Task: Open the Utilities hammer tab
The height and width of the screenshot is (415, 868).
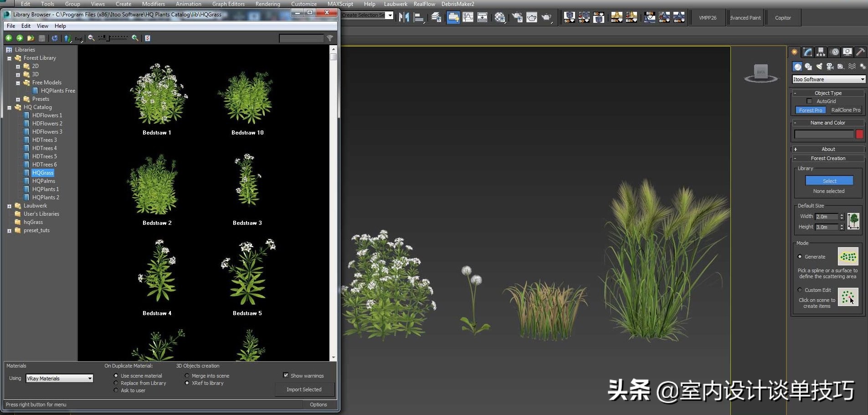Action: click(x=860, y=52)
